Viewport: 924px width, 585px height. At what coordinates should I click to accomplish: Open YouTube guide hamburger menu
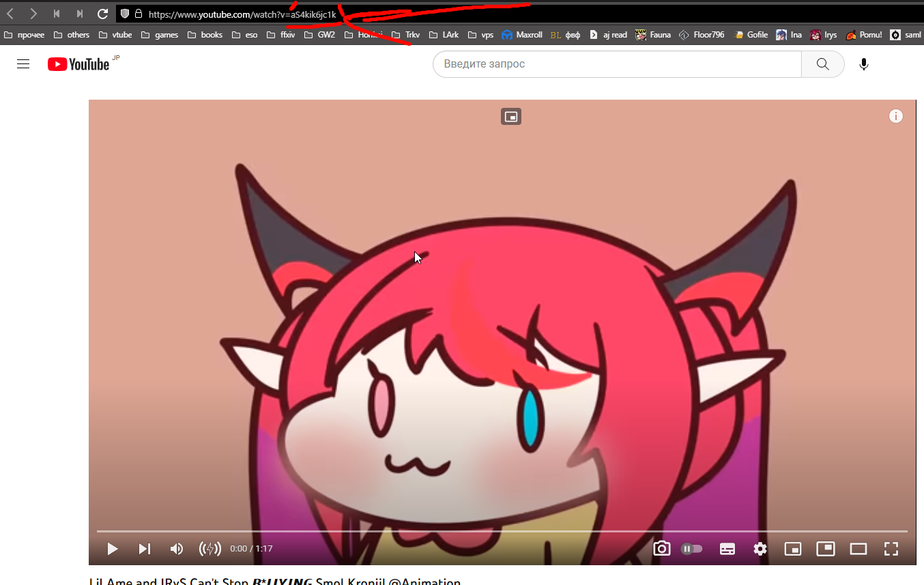coord(23,64)
